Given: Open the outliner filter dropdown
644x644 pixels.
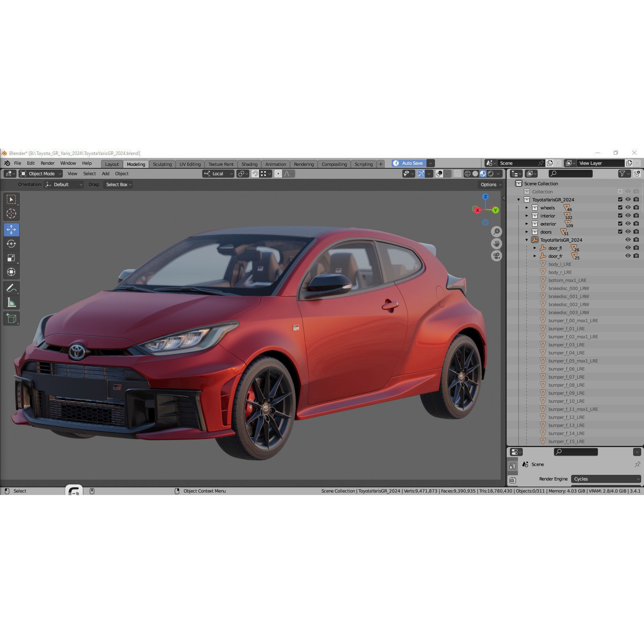Looking at the screenshot, I should tap(625, 174).
